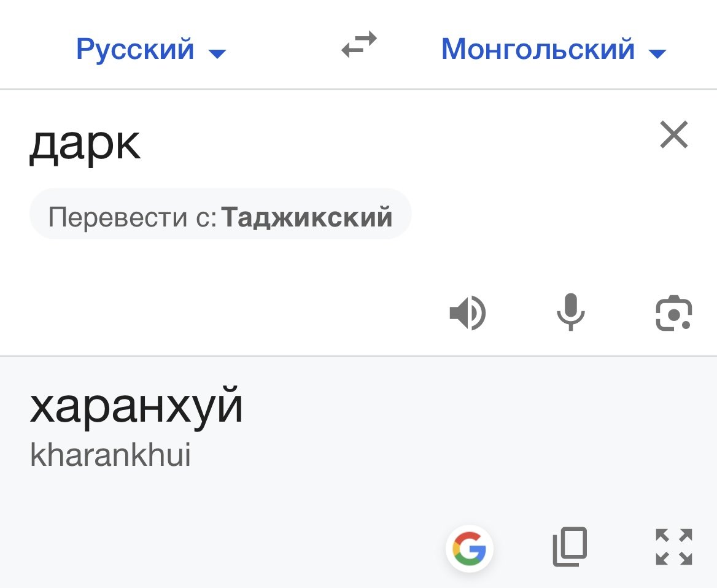Select Таджикский as the detected source language
The width and height of the screenshot is (717, 588).
pyautogui.click(x=307, y=217)
